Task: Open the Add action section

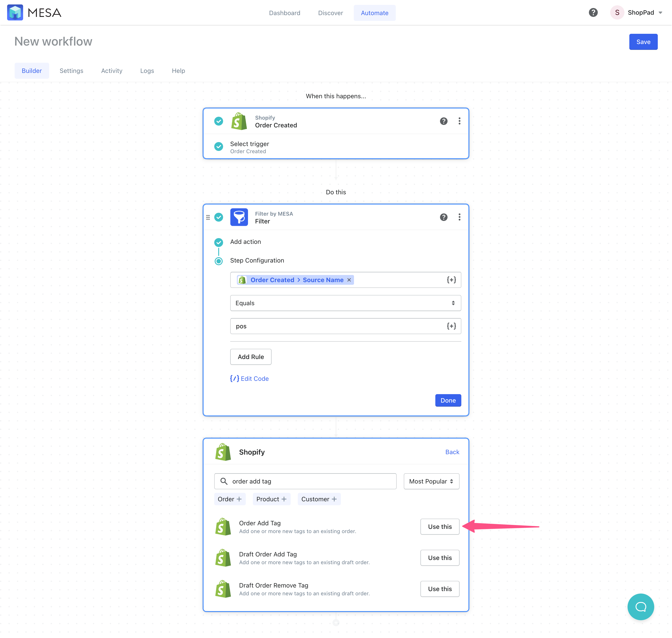Action: (245, 242)
